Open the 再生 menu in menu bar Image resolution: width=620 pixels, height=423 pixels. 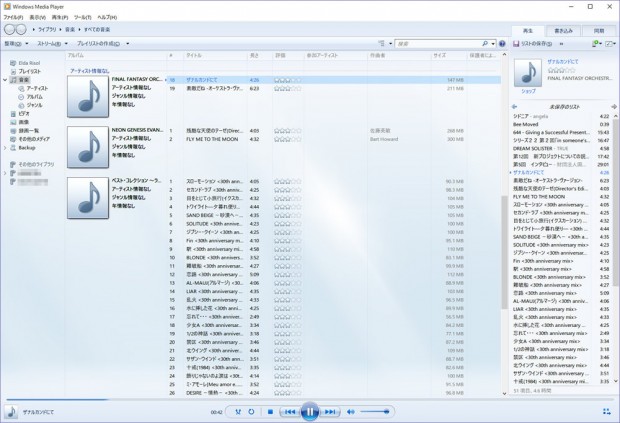click(60, 17)
